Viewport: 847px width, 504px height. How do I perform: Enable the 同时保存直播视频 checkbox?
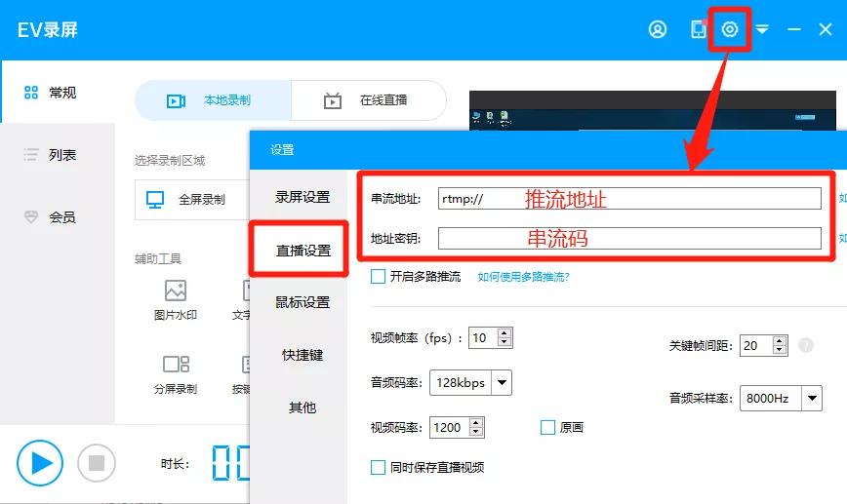click(379, 467)
